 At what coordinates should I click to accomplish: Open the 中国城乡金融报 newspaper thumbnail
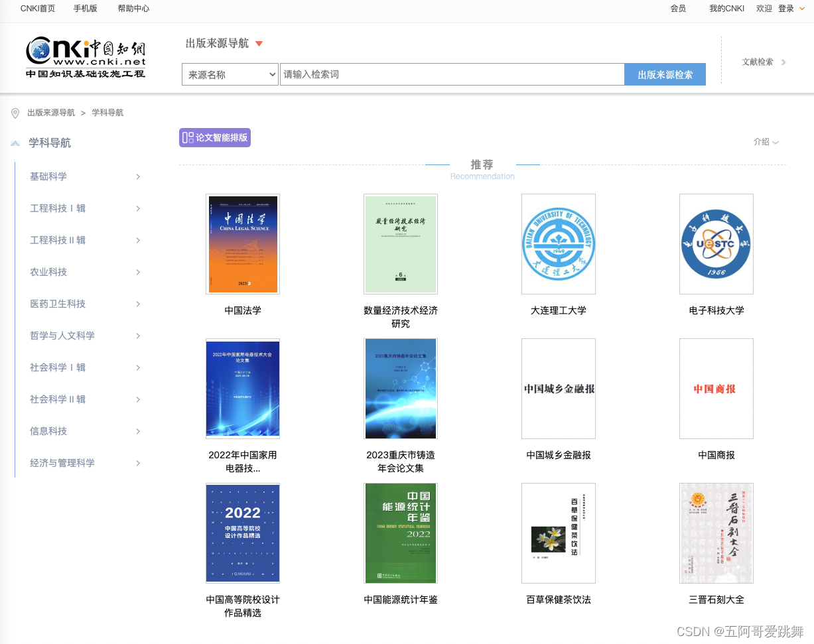coord(559,389)
